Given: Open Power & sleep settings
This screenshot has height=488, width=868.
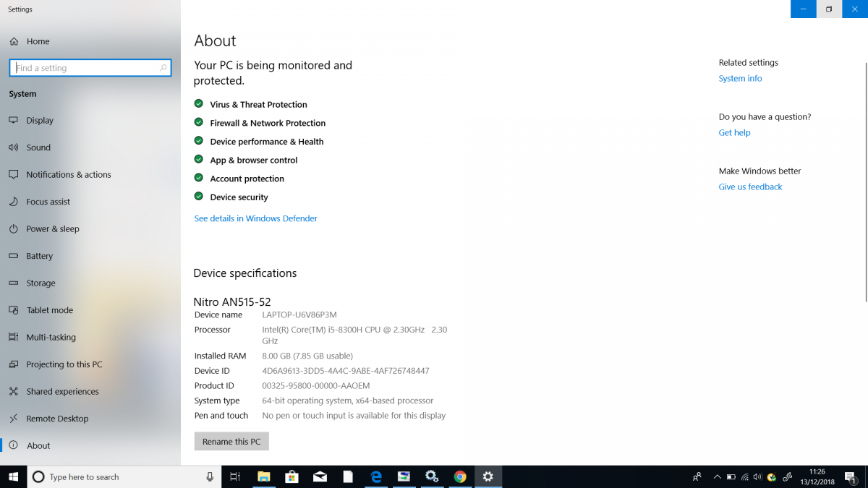Looking at the screenshot, I should click(53, 229).
